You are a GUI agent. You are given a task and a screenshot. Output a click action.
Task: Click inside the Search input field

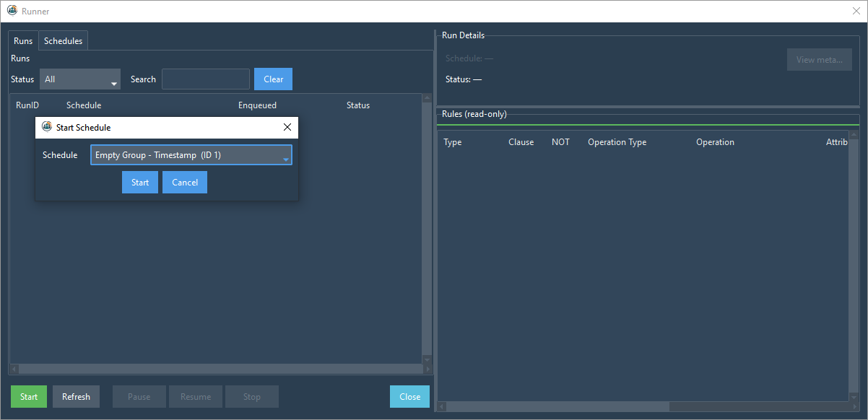pyautogui.click(x=205, y=79)
